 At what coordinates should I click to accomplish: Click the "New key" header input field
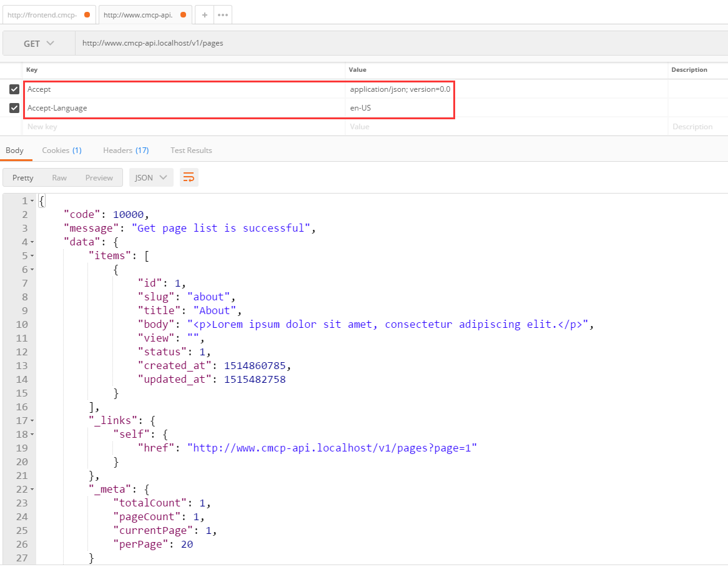tap(184, 127)
